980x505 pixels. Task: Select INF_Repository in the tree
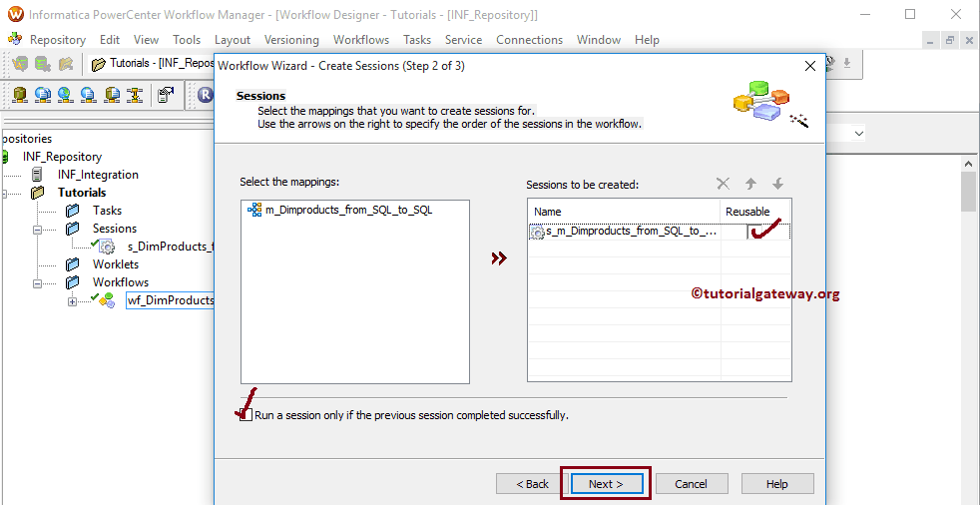point(62,157)
